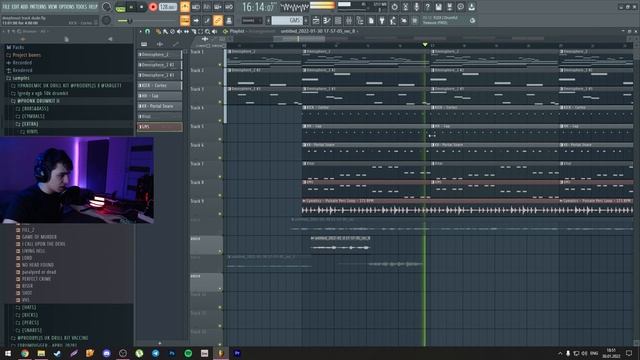Open the Piano roll icon

point(327,20)
